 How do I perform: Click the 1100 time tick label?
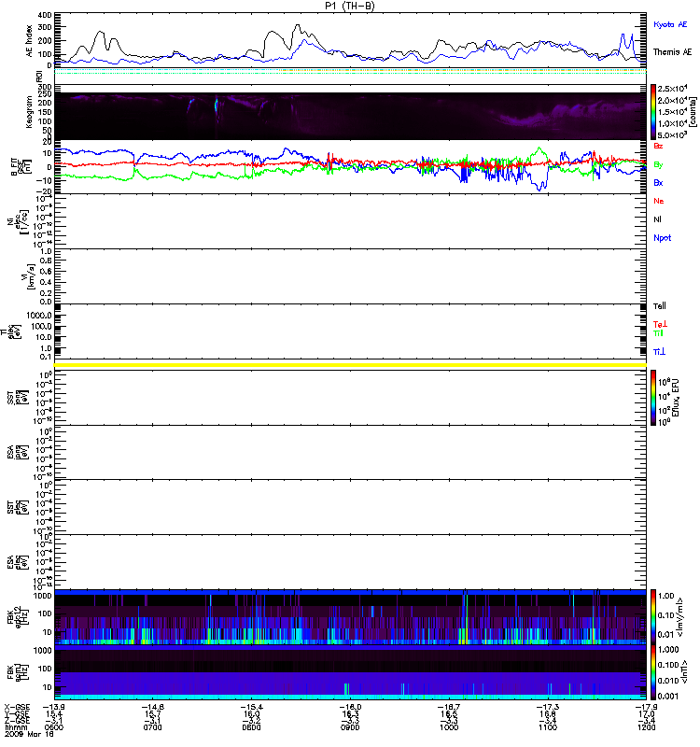coord(548,727)
